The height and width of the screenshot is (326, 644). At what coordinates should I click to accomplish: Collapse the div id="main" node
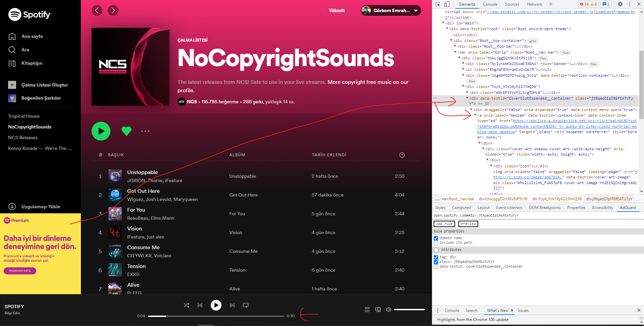tap(443, 23)
